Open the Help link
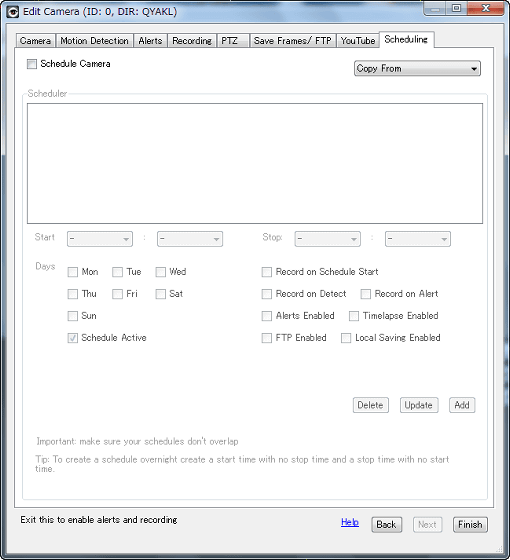 click(x=350, y=522)
